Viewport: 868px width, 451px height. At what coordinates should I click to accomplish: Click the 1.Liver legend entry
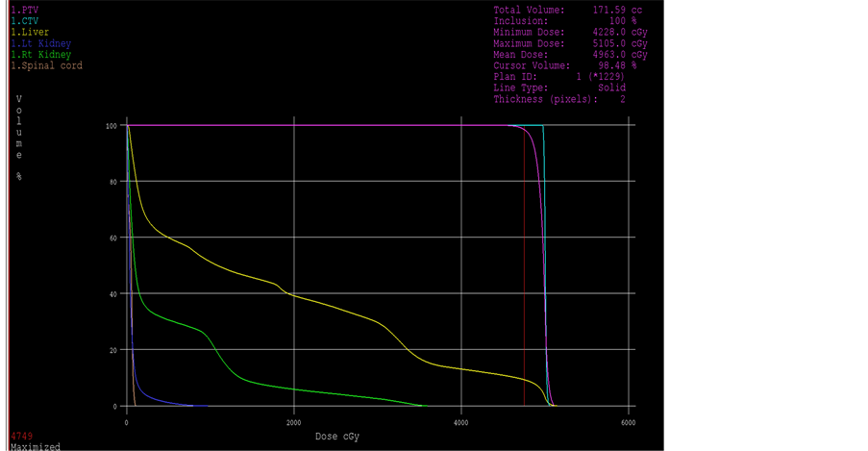(x=30, y=32)
